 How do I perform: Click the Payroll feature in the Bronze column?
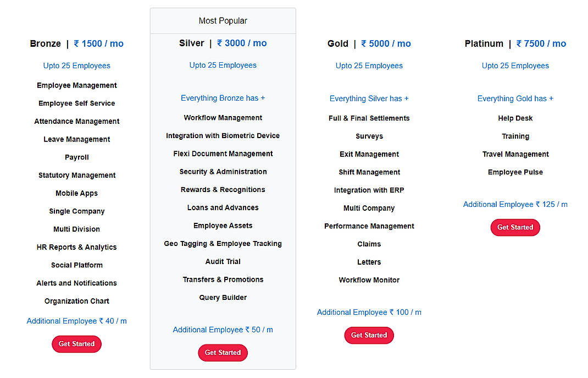[76, 157]
